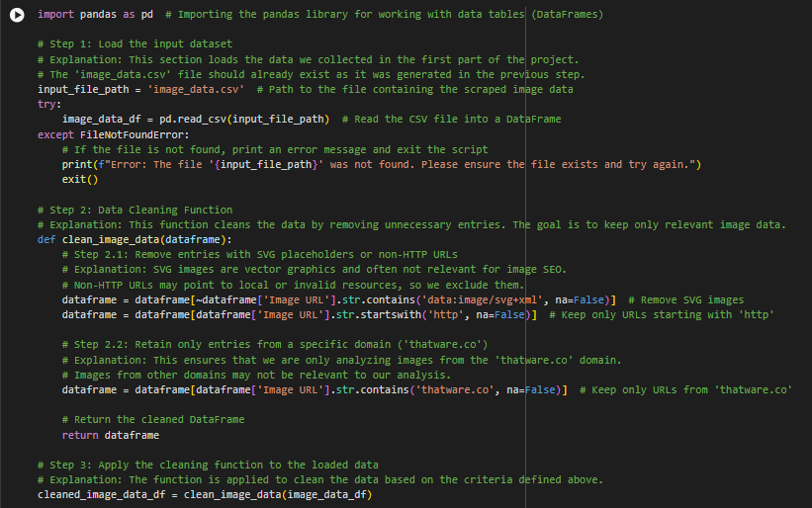
Task: Click the '# If the file is not found' comment
Action: tap(275, 149)
